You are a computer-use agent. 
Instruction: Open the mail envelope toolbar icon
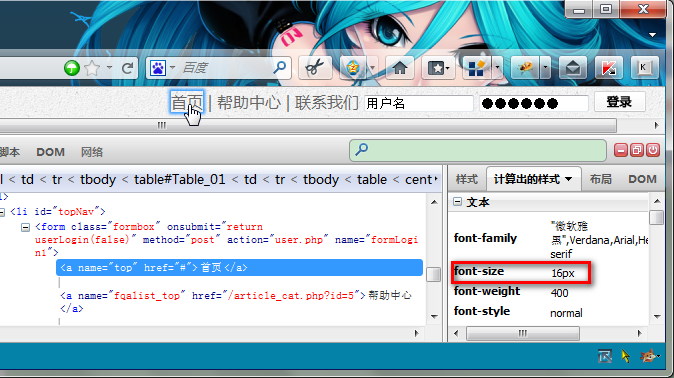[x=573, y=68]
